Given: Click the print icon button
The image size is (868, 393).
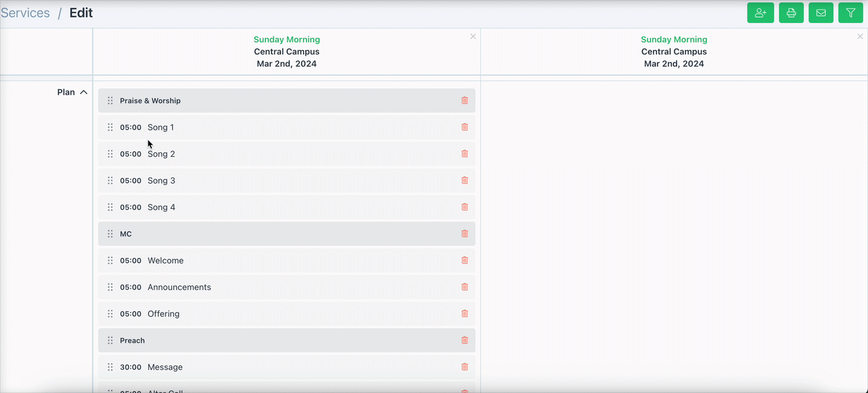Looking at the screenshot, I should (791, 13).
